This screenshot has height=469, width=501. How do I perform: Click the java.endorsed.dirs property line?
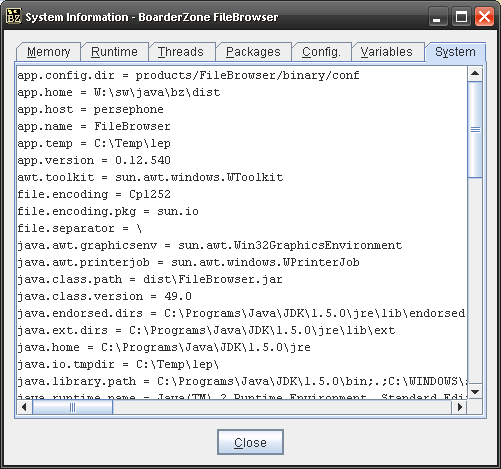241,313
